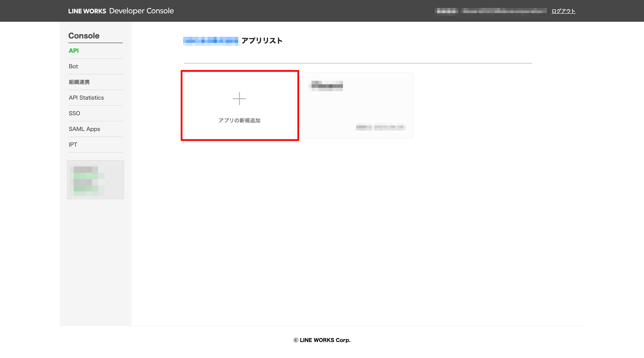Click the plus icon to add app

(239, 99)
